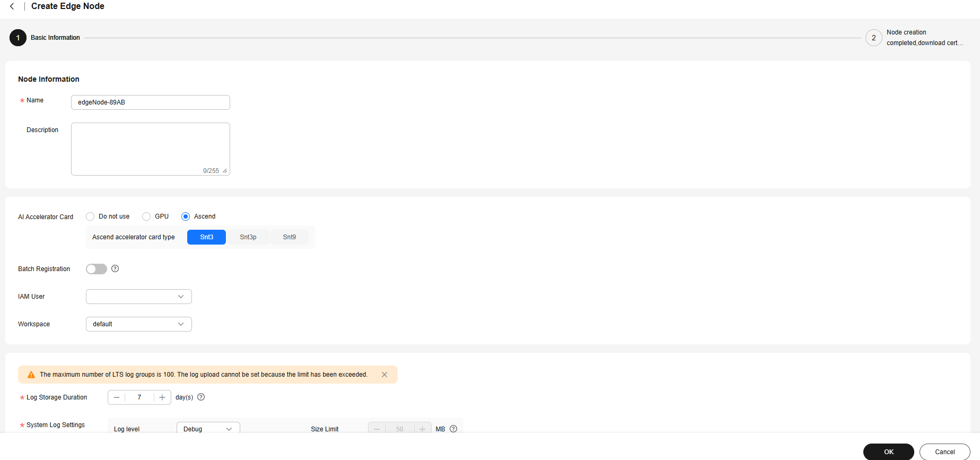The height and width of the screenshot is (460, 980).
Task: Open the IAM User dropdown
Action: 139,297
